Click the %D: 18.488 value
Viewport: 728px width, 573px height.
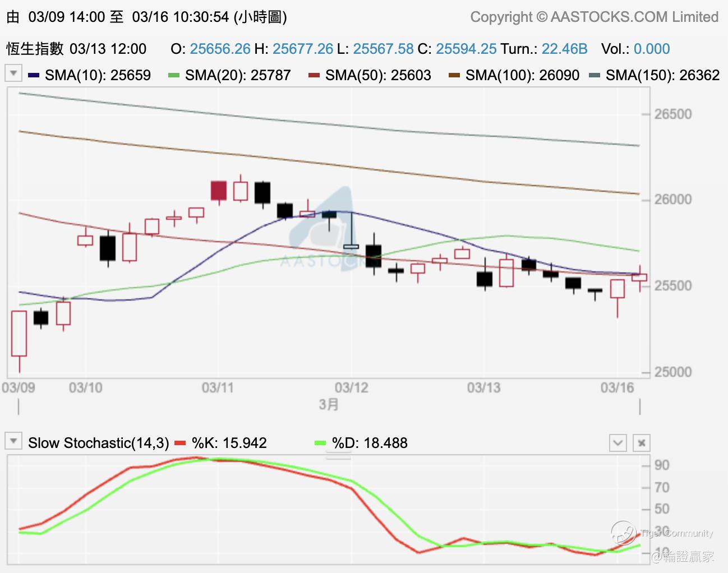(x=370, y=443)
